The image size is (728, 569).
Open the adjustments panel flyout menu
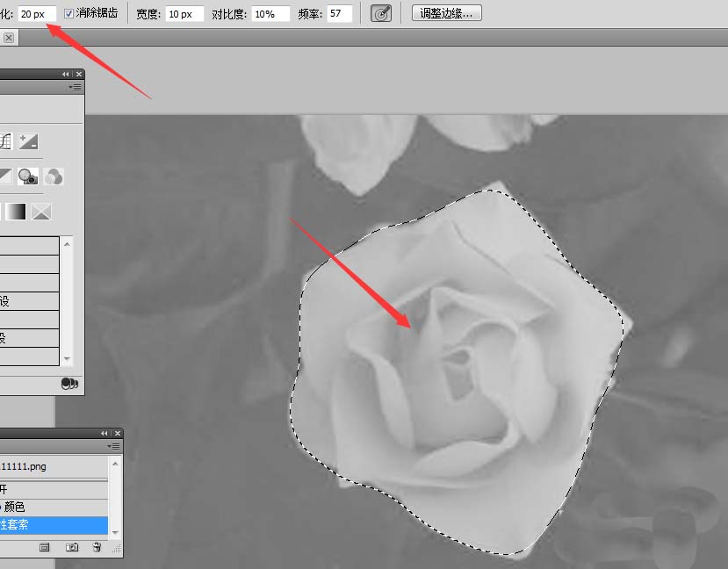(x=75, y=87)
